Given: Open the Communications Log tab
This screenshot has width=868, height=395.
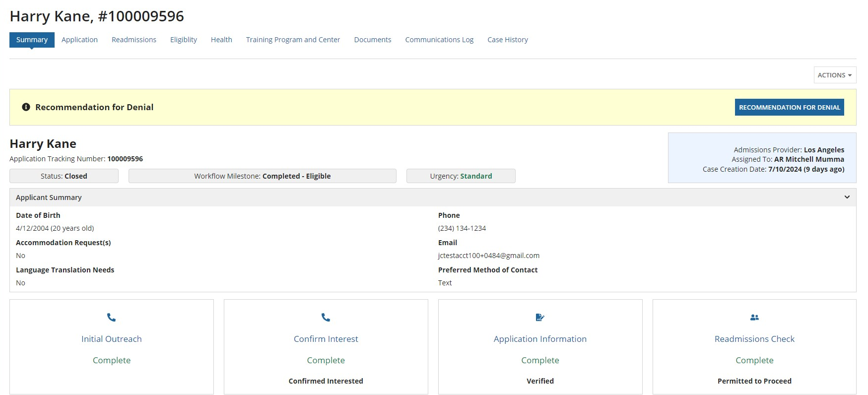Looking at the screenshot, I should (439, 40).
